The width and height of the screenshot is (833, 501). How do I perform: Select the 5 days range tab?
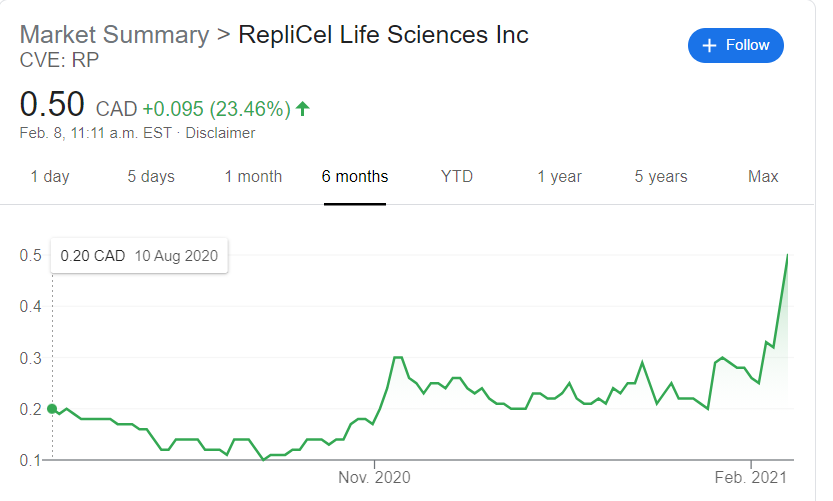pyautogui.click(x=151, y=177)
